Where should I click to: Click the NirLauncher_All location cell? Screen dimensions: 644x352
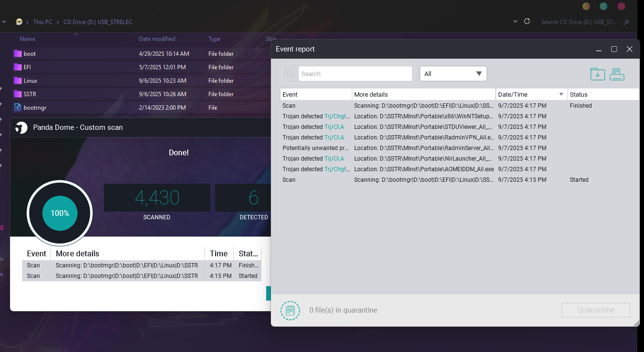(424, 159)
